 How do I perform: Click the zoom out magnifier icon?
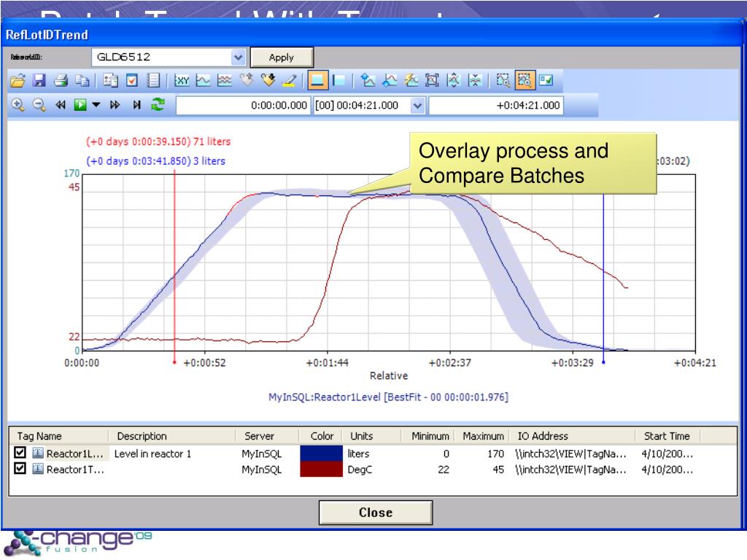pos(39,105)
